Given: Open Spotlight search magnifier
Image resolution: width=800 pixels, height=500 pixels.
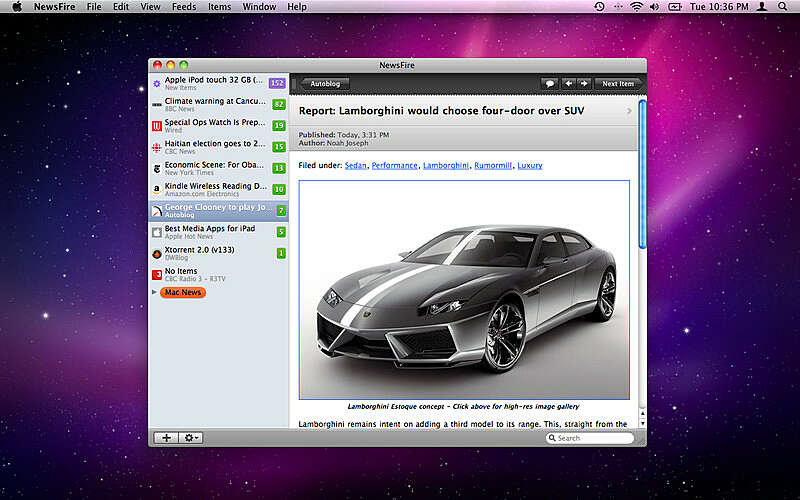Looking at the screenshot, I should click(x=783, y=7).
